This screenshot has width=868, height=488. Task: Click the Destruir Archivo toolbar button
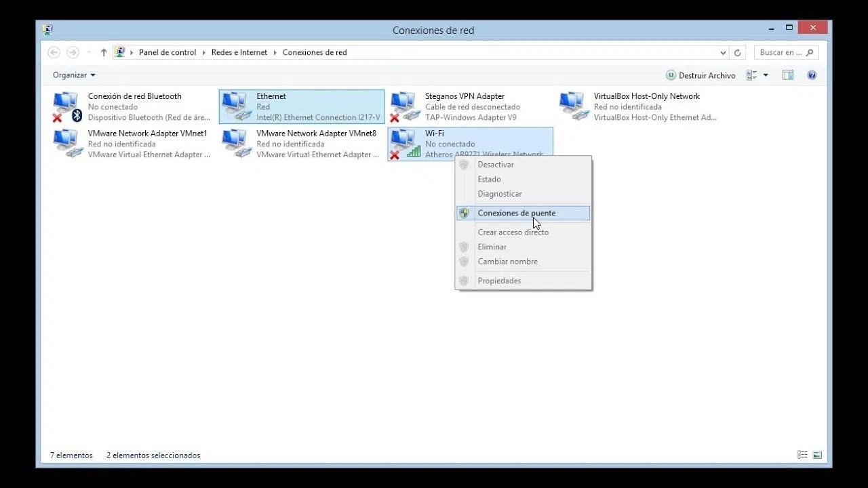[701, 75]
